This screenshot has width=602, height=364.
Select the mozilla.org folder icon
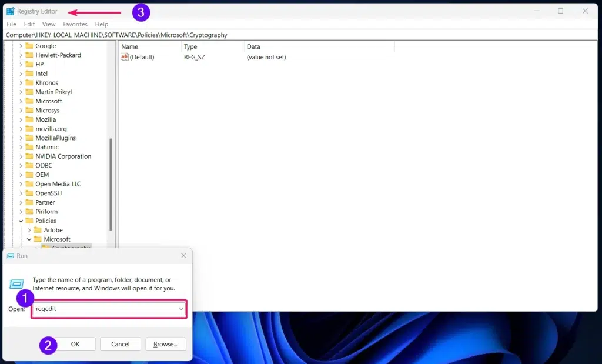click(x=29, y=129)
